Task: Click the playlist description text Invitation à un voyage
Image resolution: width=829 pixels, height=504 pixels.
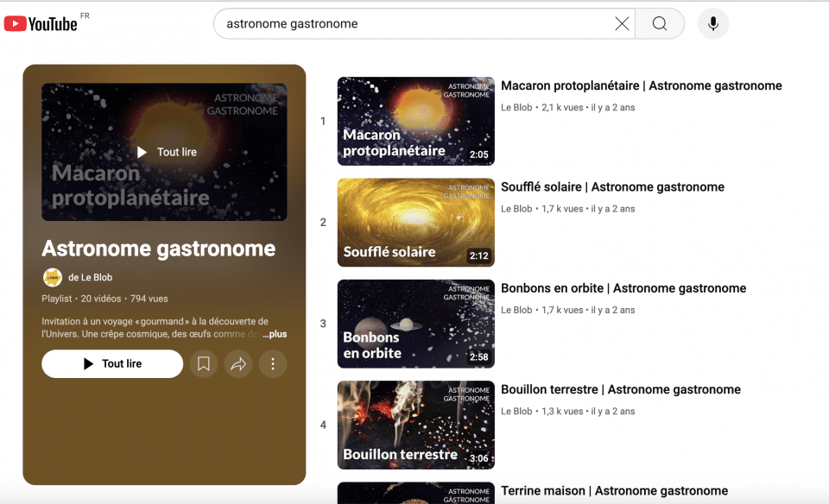Action: click(155, 328)
